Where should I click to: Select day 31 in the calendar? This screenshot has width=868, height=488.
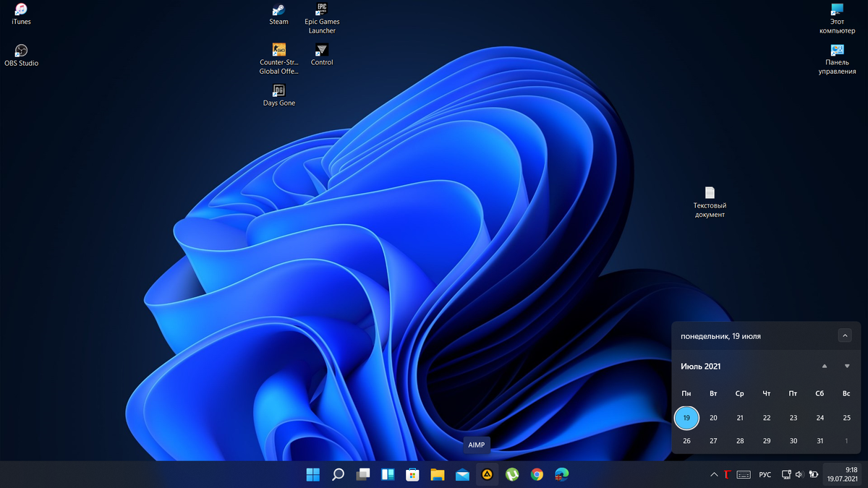pos(820,441)
